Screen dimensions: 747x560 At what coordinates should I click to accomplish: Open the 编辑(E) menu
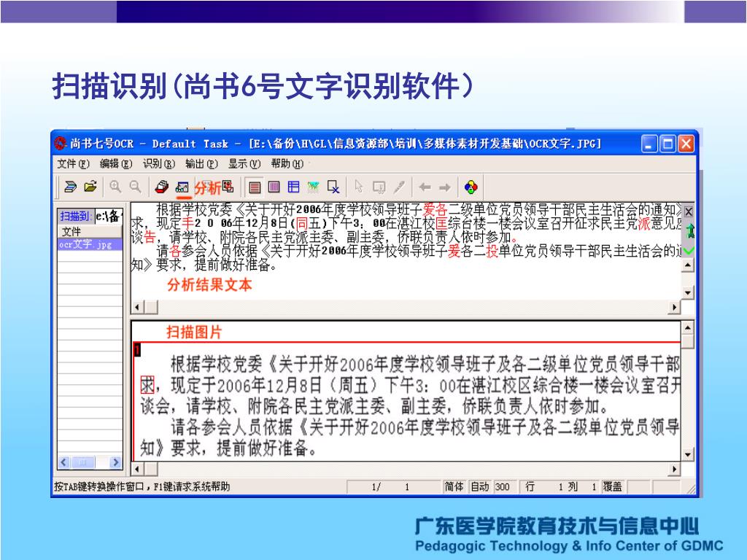click(x=116, y=164)
